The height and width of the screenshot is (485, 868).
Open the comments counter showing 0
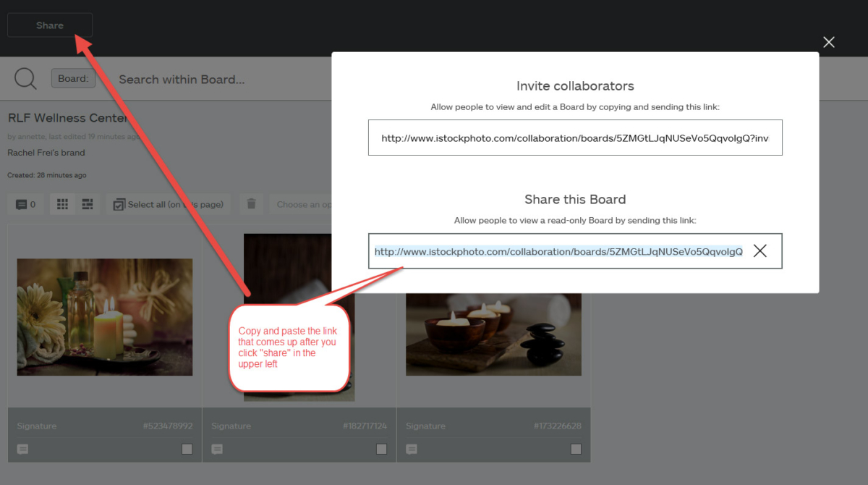point(25,204)
